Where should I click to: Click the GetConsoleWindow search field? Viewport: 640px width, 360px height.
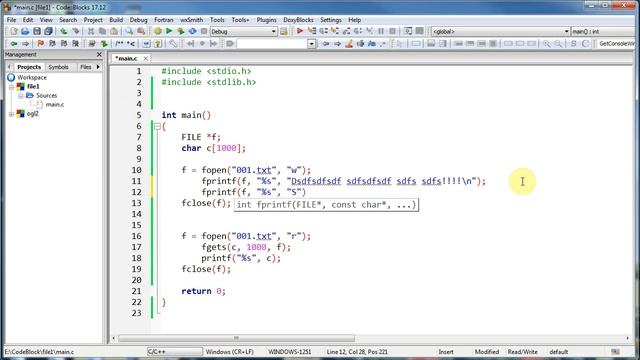(617, 44)
